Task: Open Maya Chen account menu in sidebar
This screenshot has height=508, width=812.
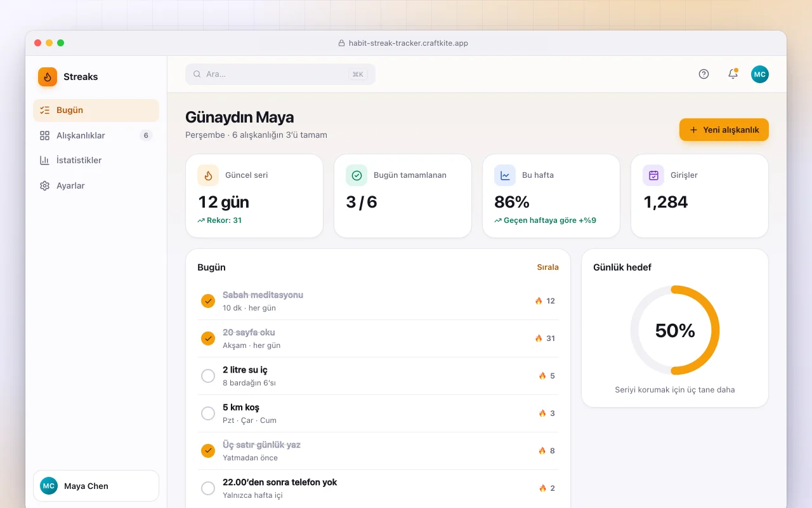Action: (96, 486)
